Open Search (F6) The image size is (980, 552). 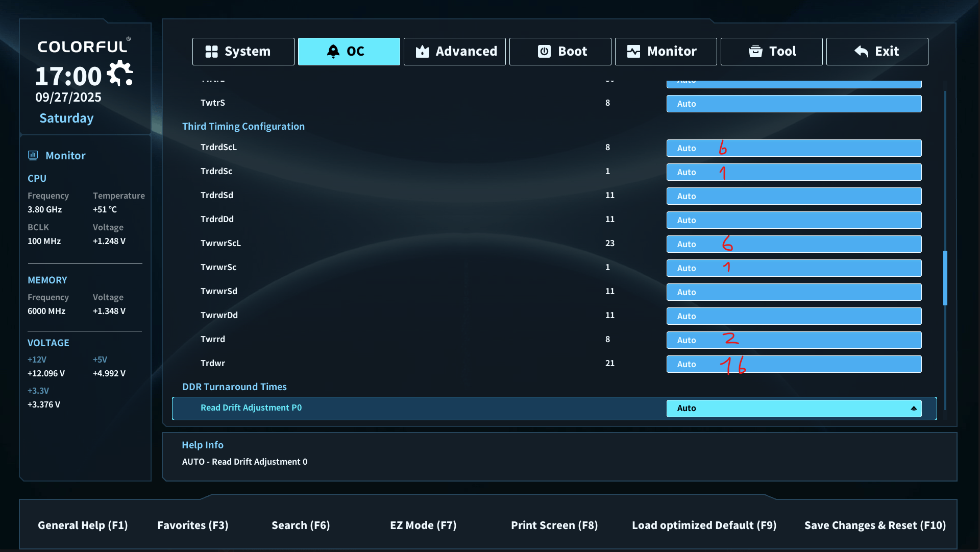point(301,525)
